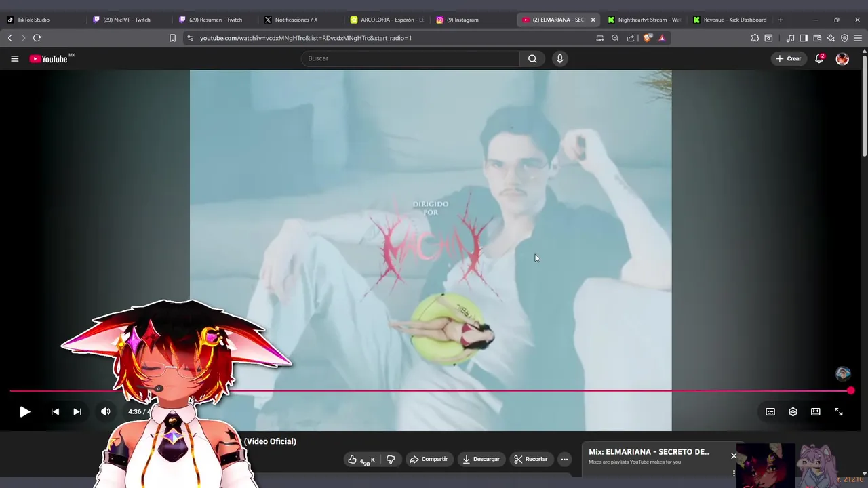Click the Descargar download button
This screenshot has height=488, width=868.
481,460
